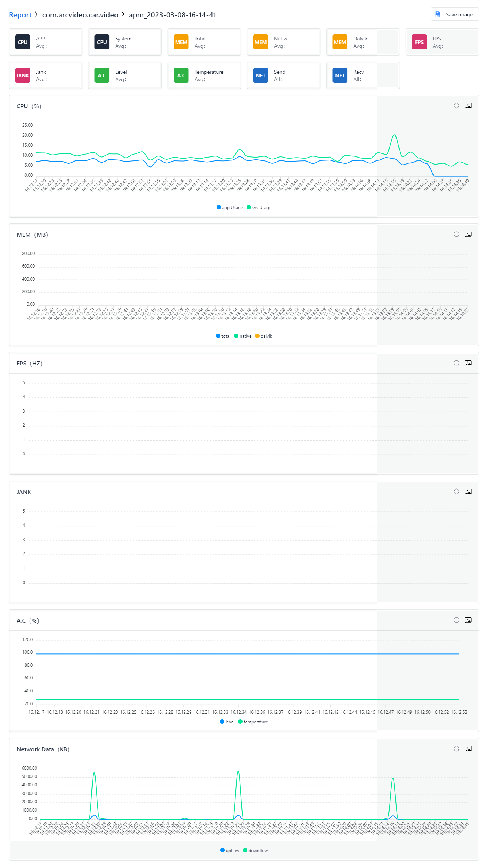Click the apm_2023-03-08-16-14-41 breadcrumb
Image resolution: width=488 pixels, height=868 pixels.
click(x=173, y=15)
